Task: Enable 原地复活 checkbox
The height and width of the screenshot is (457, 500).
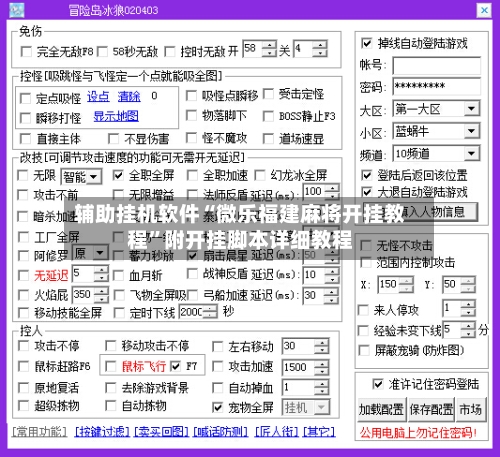Action: (x=23, y=387)
